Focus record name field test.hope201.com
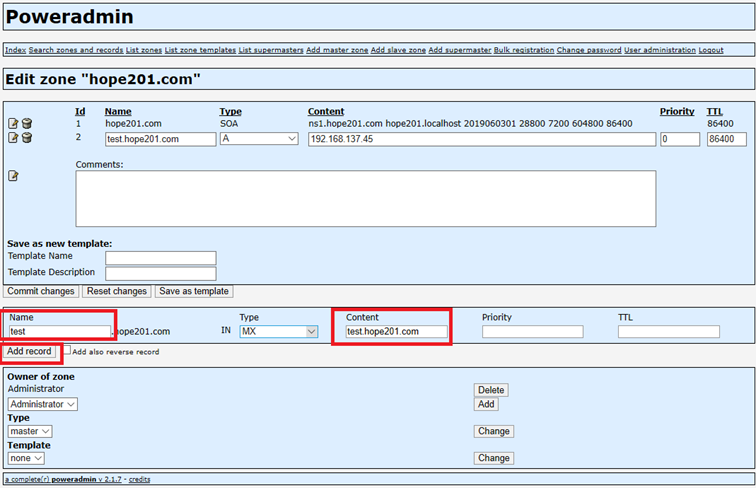 [x=161, y=139]
